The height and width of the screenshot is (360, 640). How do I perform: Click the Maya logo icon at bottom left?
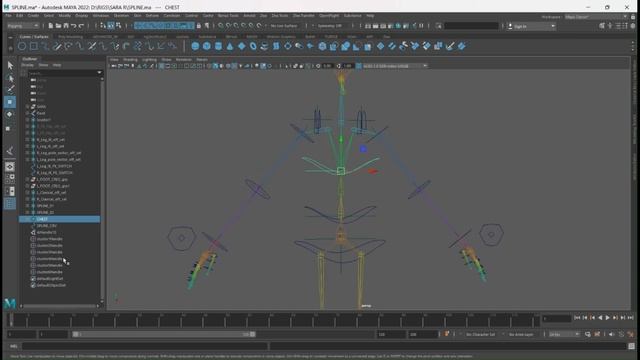click(x=10, y=303)
